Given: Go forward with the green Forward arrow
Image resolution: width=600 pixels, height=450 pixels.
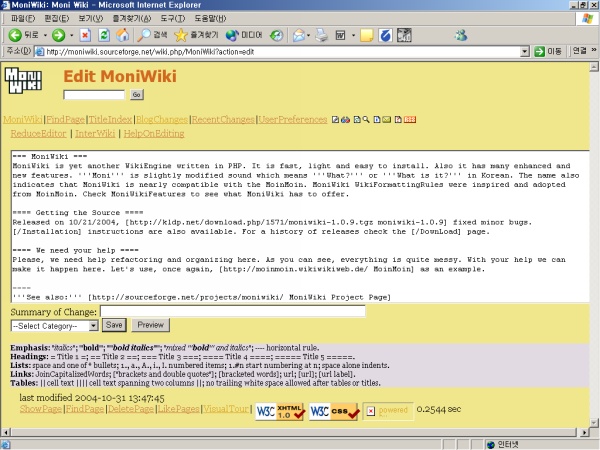Looking at the screenshot, I should click(59, 35).
